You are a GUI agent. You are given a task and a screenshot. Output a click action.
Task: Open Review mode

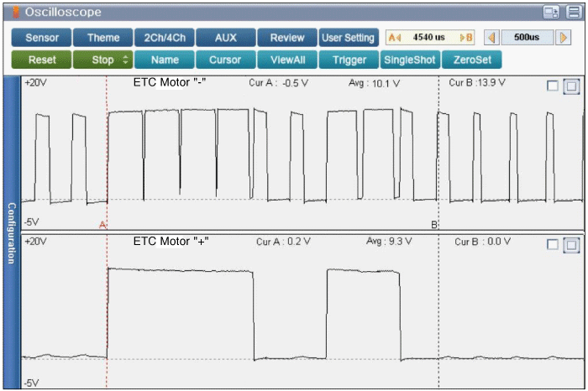pos(287,38)
